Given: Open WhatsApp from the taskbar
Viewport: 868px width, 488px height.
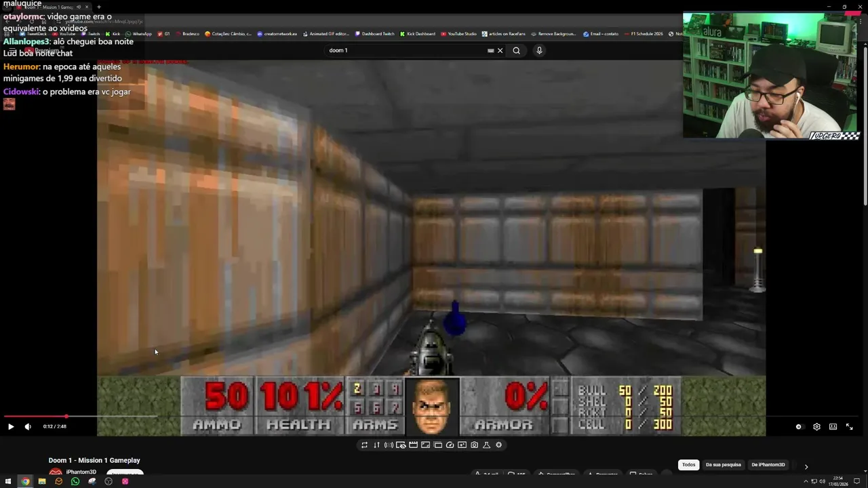Looking at the screenshot, I should pyautogui.click(x=75, y=481).
